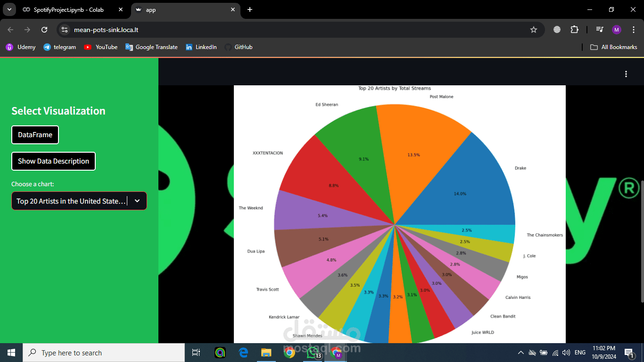Click the page vertical scrollbar
The image size is (644, 362).
click(x=642, y=241)
